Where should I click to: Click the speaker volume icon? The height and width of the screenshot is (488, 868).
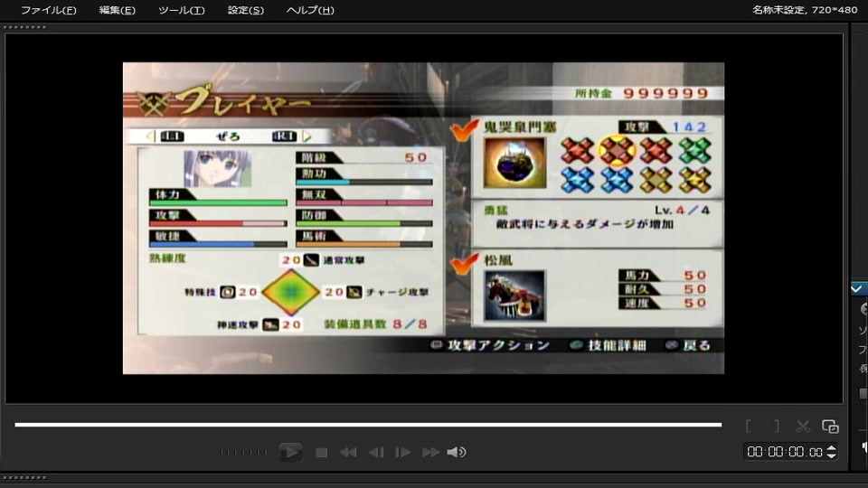tap(456, 453)
